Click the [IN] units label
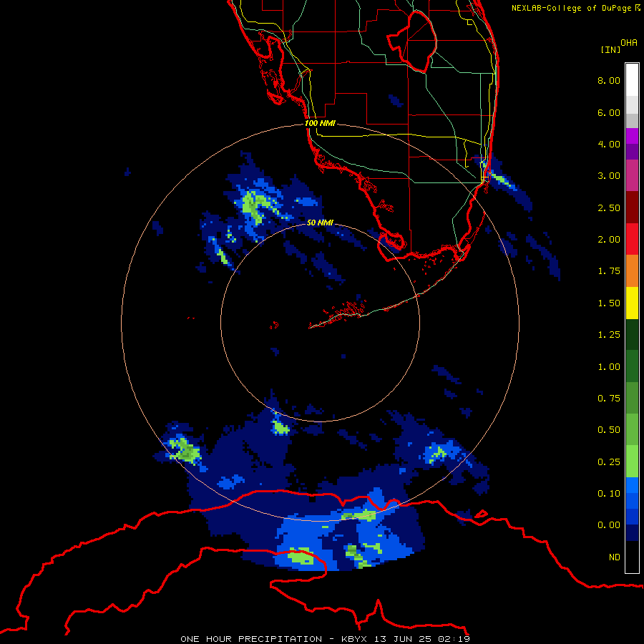Screen dimensions: 644x644 [x=610, y=49]
